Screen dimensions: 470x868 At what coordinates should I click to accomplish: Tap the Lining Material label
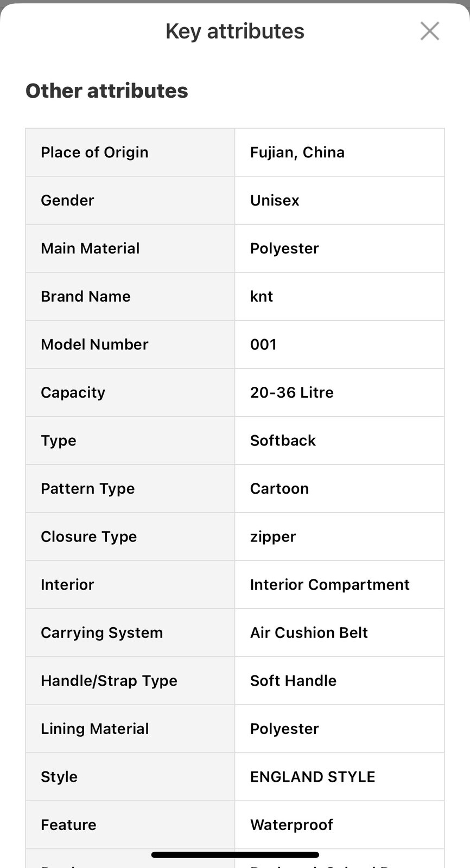click(95, 729)
